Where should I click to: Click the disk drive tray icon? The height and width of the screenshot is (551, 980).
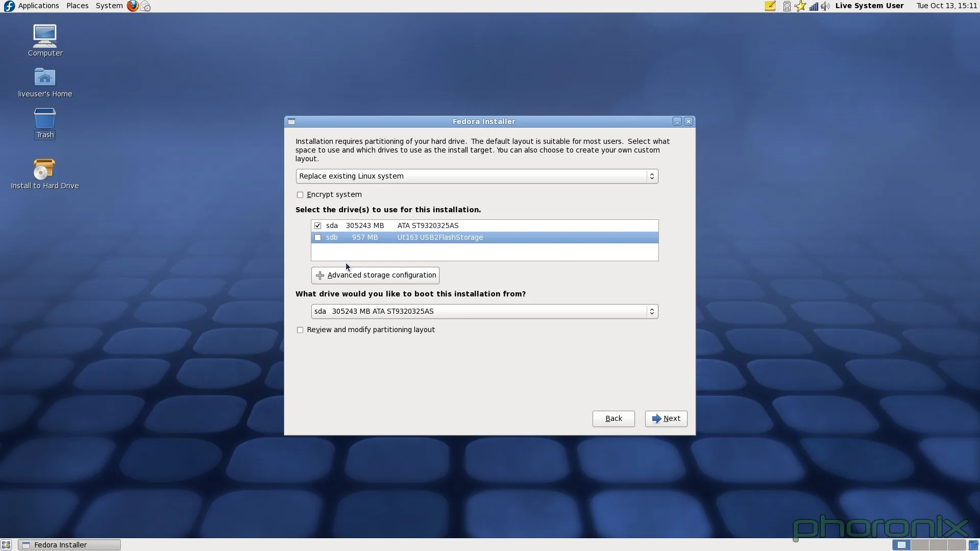point(787,6)
